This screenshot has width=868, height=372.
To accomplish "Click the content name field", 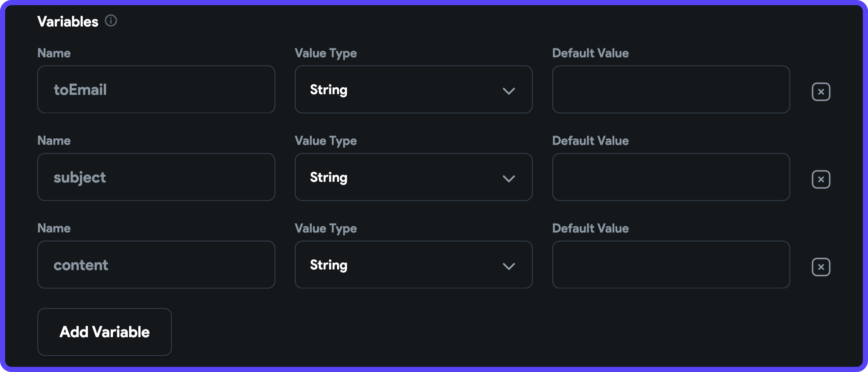I will (x=156, y=265).
